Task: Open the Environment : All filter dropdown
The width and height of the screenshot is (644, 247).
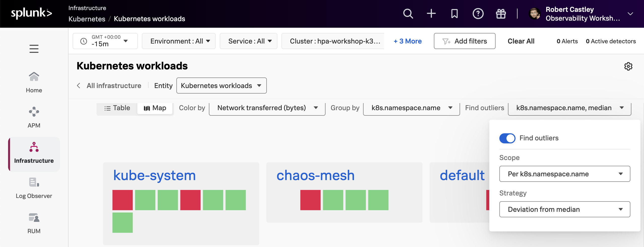Action: click(179, 41)
